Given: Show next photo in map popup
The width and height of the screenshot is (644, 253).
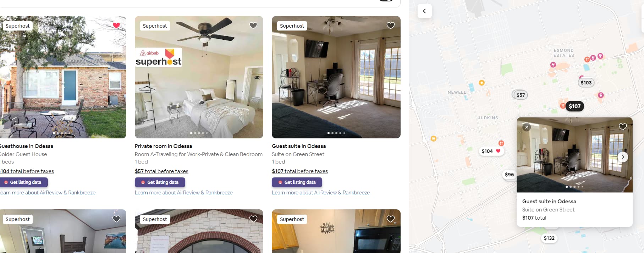Looking at the screenshot, I should (623, 157).
